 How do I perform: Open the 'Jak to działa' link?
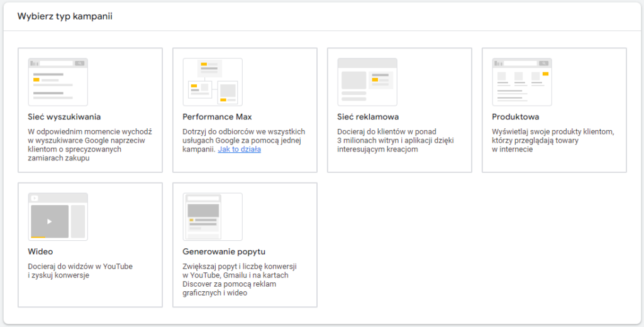point(240,149)
